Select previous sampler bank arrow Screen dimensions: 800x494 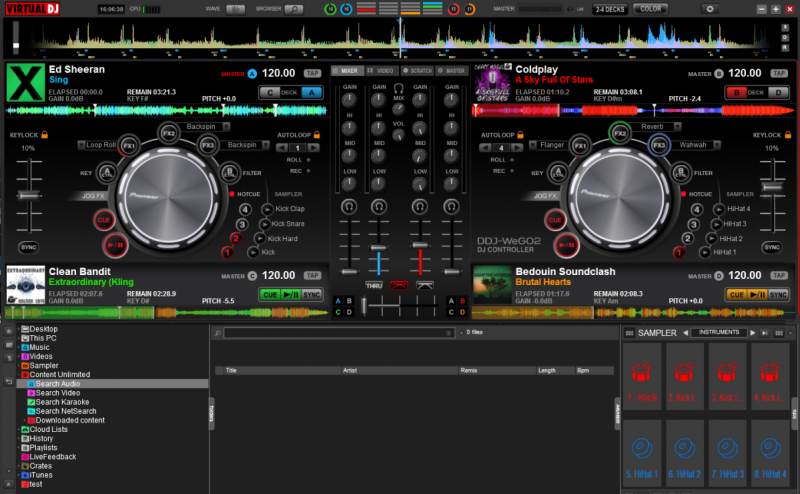click(x=685, y=333)
